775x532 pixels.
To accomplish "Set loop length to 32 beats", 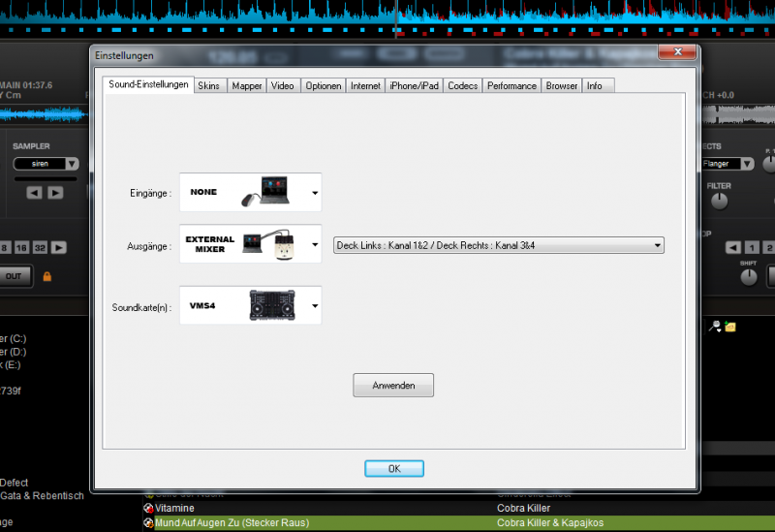I will point(40,248).
